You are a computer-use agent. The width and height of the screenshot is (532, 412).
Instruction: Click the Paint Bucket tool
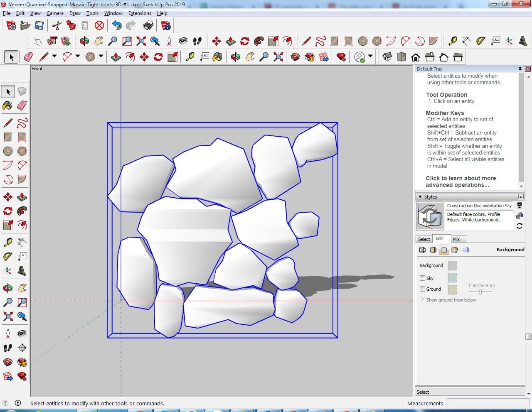click(x=8, y=105)
